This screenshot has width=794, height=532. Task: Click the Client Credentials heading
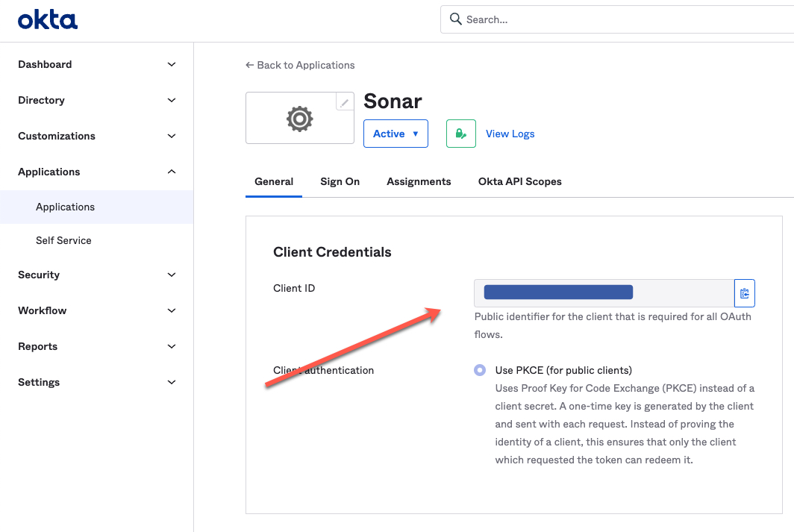(332, 252)
